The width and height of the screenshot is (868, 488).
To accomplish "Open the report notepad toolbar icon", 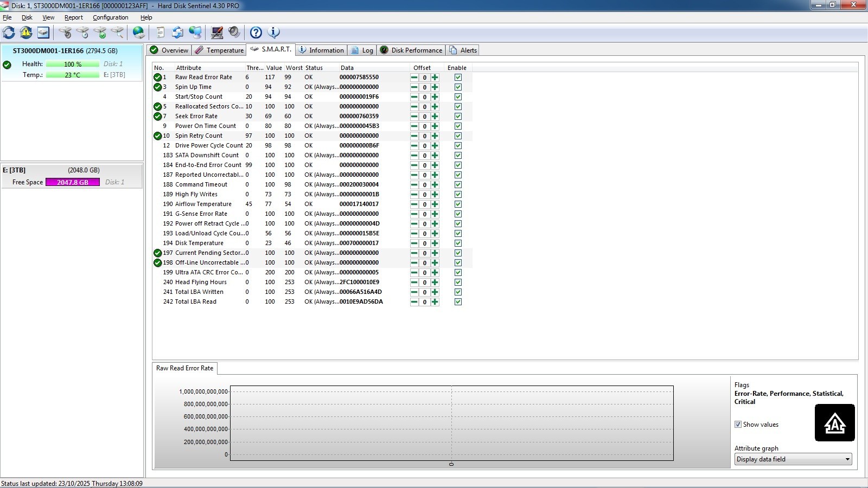I will pyautogui.click(x=161, y=33).
